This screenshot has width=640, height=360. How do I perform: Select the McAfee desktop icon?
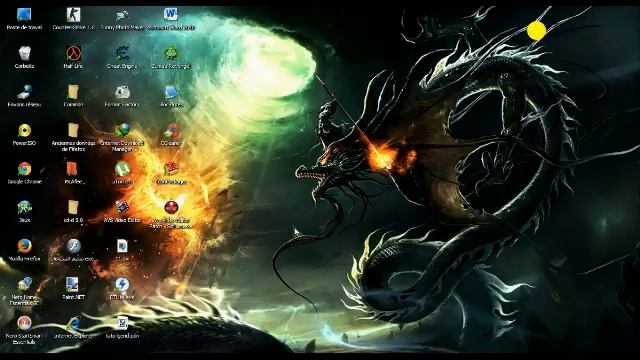click(x=72, y=169)
